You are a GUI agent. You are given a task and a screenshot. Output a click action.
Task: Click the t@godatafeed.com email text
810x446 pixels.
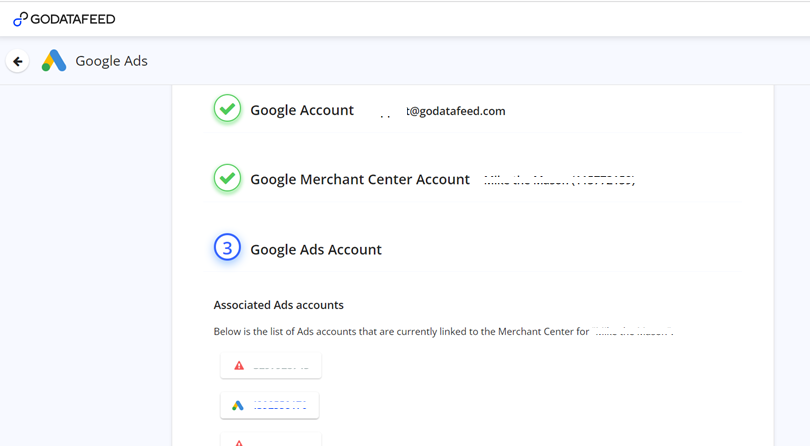tap(456, 111)
